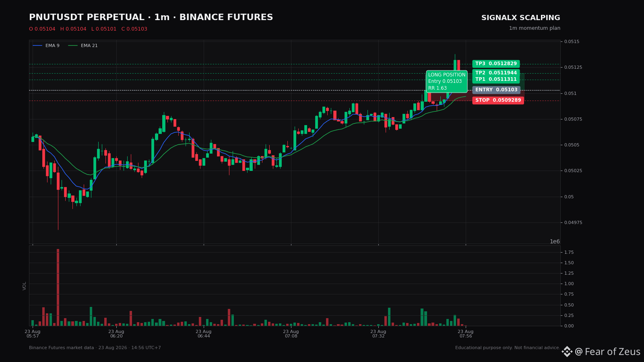Select the EMA 9 legend entry
The height and width of the screenshot is (362, 644).
(46, 46)
